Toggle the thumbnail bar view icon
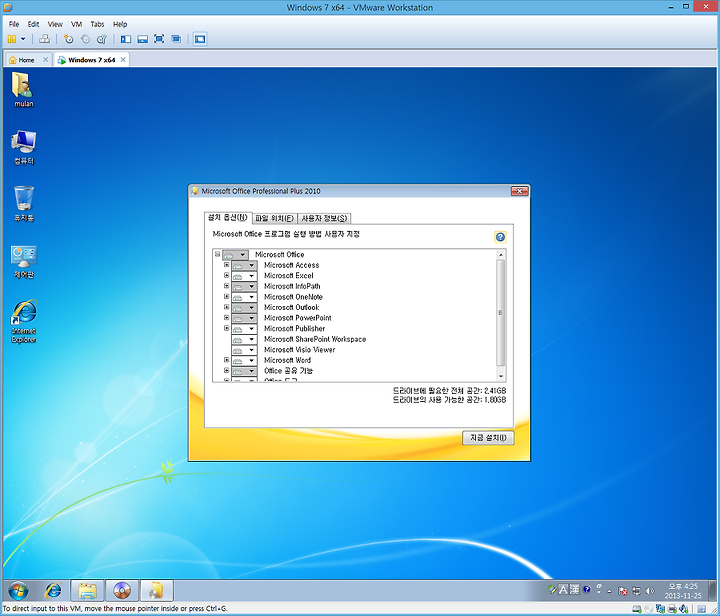 pos(143,39)
